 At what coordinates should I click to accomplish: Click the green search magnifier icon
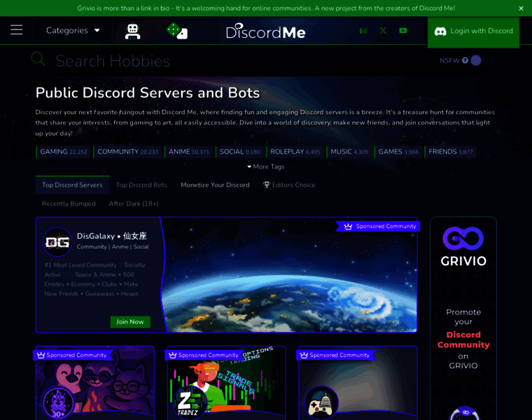(x=38, y=59)
